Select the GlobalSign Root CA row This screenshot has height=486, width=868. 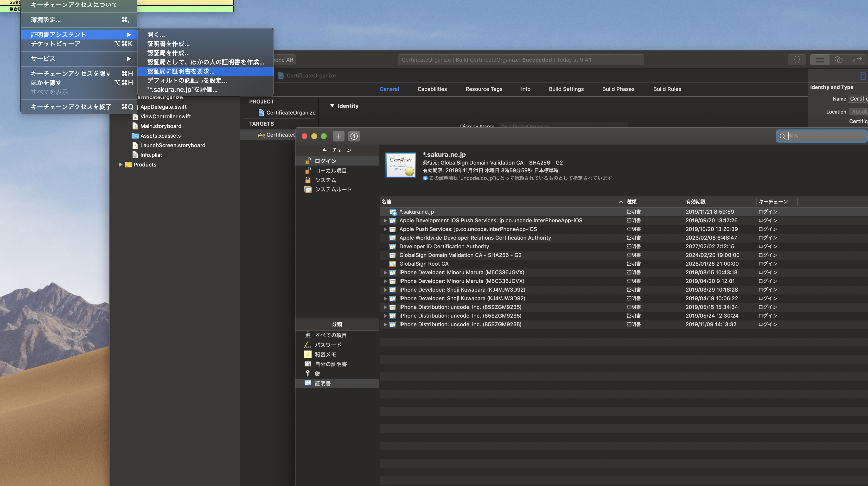tap(623, 263)
